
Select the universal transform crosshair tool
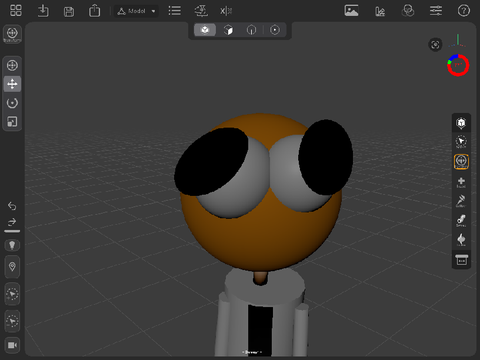click(12, 65)
